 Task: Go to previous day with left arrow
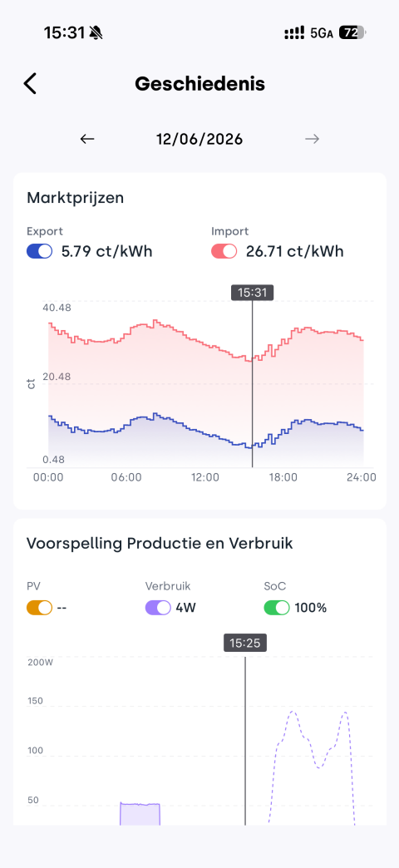pyautogui.click(x=87, y=139)
